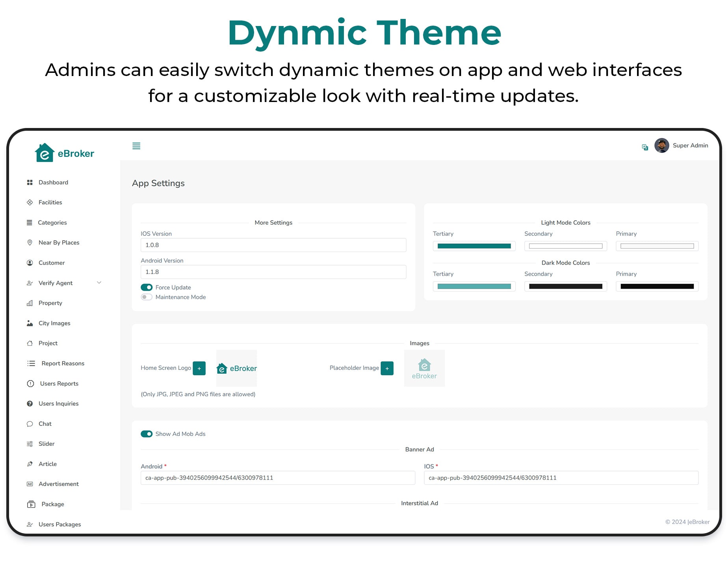Click the Slider adjustments icon

pyautogui.click(x=30, y=444)
